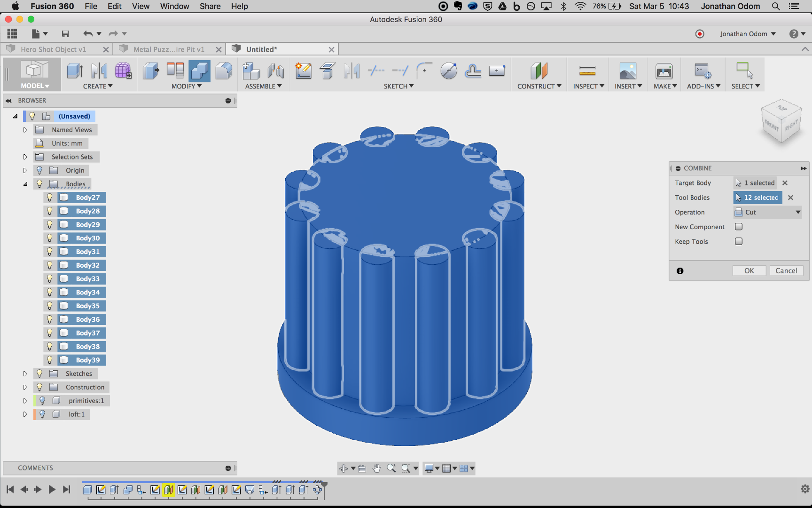This screenshot has height=508, width=812.
Task: Click the Save icon in the toolbar
Action: click(x=65, y=34)
